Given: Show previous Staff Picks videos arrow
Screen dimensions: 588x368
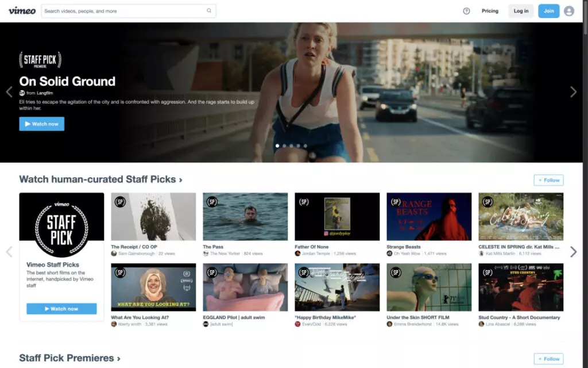Looking at the screenshot, I should 9,252.
